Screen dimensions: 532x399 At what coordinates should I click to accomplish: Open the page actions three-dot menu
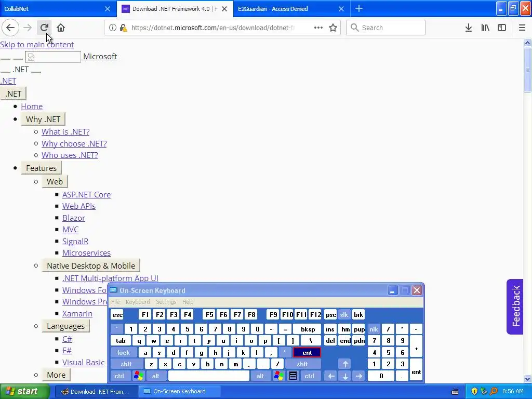tap(318, 28)
